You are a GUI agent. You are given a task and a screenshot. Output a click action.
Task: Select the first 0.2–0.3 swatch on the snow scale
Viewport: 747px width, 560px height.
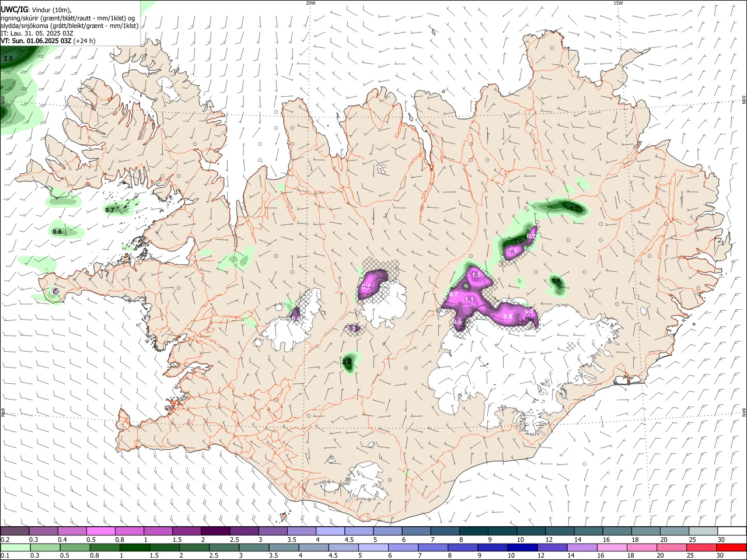[15, 531]
